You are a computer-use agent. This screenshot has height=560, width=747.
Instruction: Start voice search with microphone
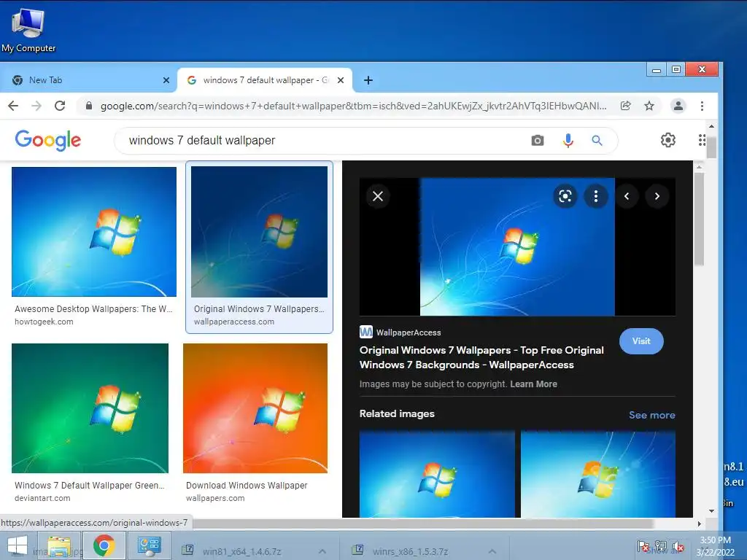tap(568, 141)
